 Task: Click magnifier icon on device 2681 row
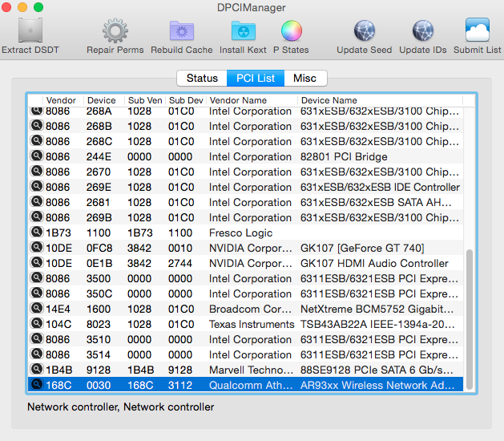37,201
